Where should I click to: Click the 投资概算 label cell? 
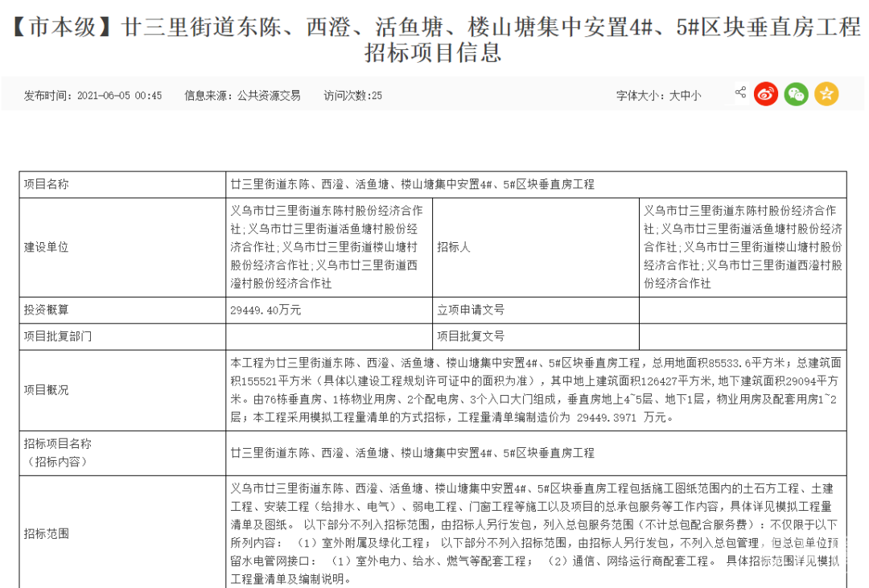click(x=47, y=310)
